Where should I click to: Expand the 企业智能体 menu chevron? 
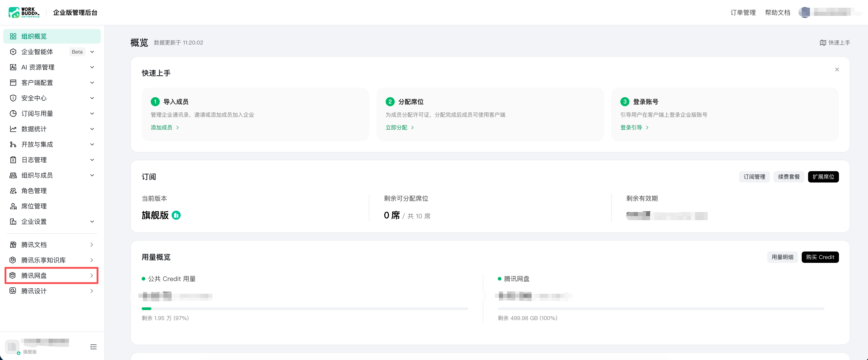tap(92, 52)
